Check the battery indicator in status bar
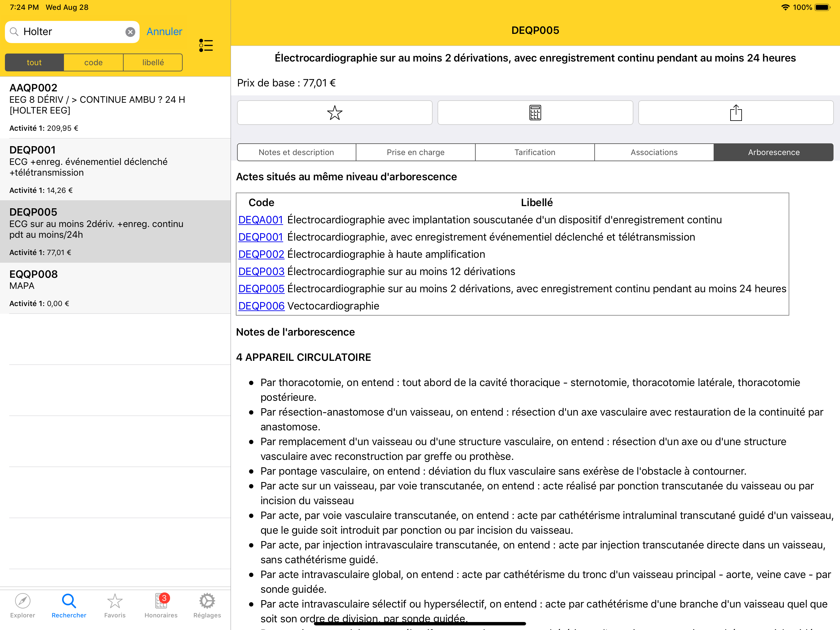 click(x=822, y=8)
